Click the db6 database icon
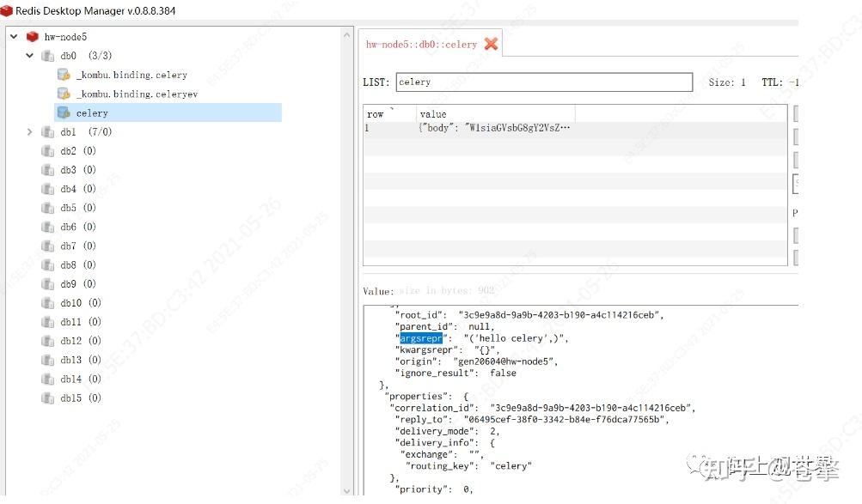862x504 pixels. [x=48, y=227]
